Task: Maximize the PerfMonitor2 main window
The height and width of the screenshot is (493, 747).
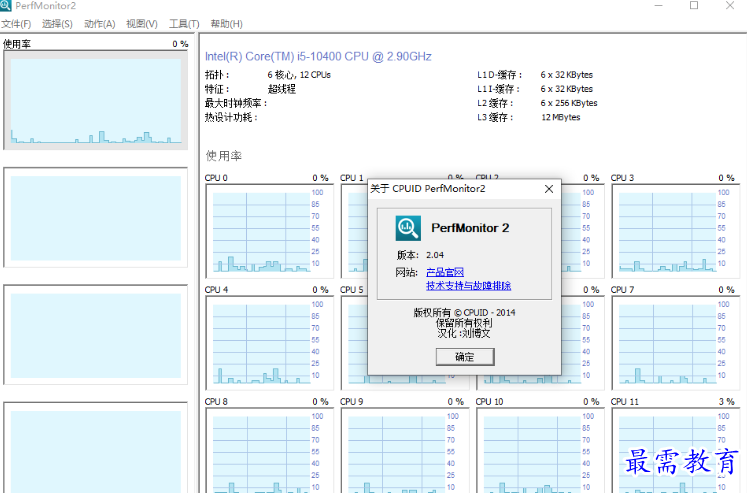Action: (694, 6)
